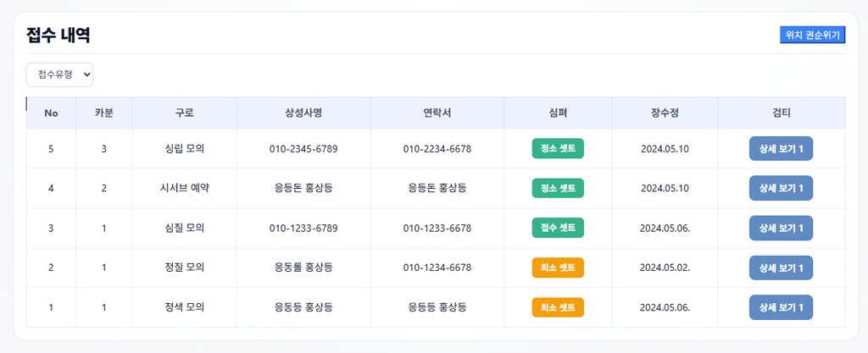The image size is (868, 353).
Task: Click the 장수정 column header
Action: coord(665,113)
